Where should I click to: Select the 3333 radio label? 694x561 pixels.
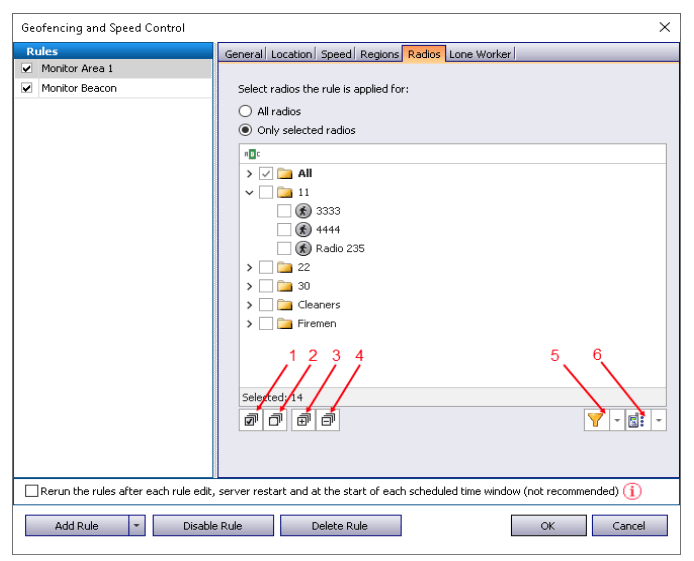(x=328, y=211)
